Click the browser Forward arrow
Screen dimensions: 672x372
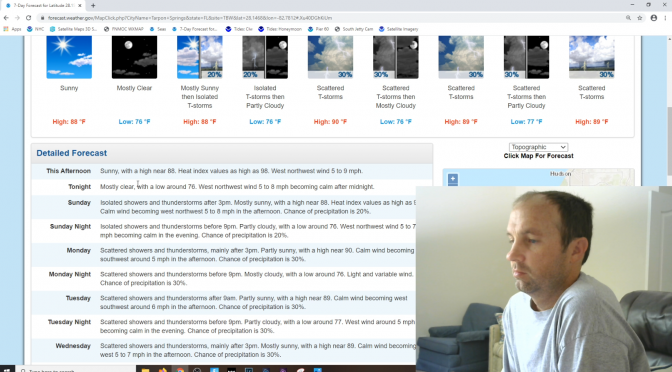click(x=17, y=18)
